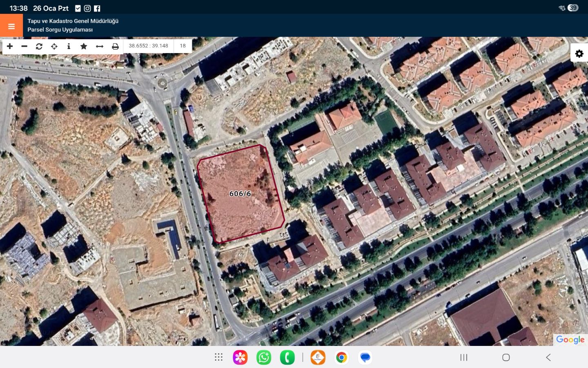Open map settings gear on the right
The width and height of the screenshot is (588, 368).
[x=579, y=54]
